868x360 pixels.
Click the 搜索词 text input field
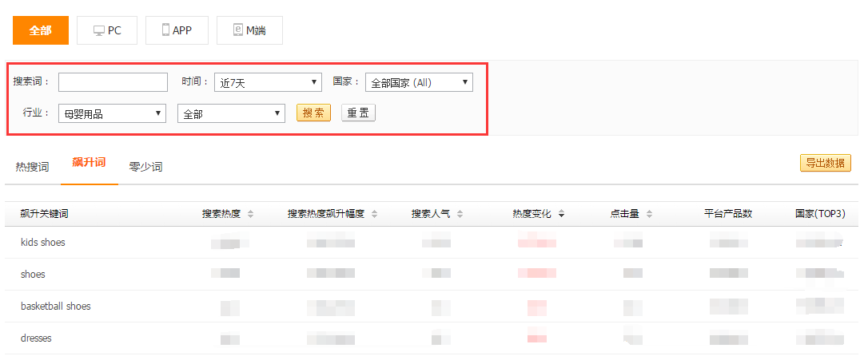point(113,82)
